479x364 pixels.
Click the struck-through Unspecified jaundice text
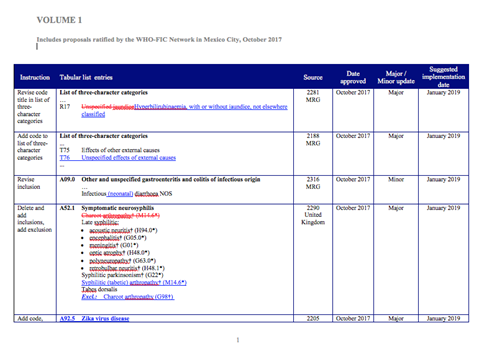[x=108, y=107]
